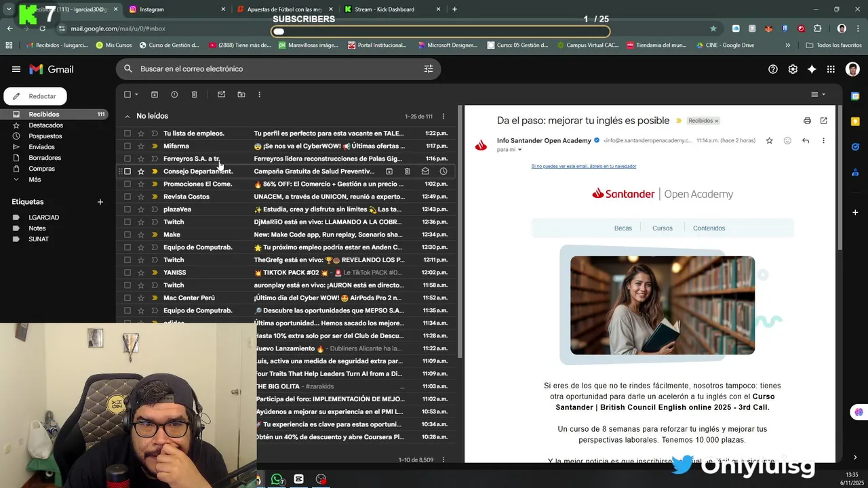Open Gmail settings gear icon

793,69
